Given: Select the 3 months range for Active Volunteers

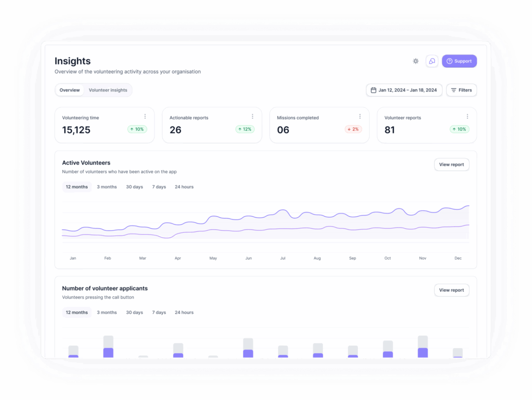Looking at the screenshot, I should point(107,187).
